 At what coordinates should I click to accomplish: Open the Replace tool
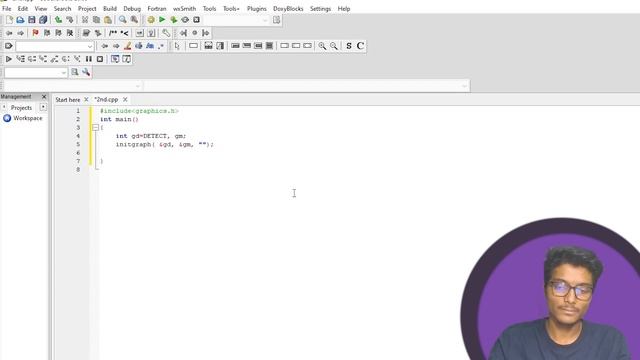[134, 20]
